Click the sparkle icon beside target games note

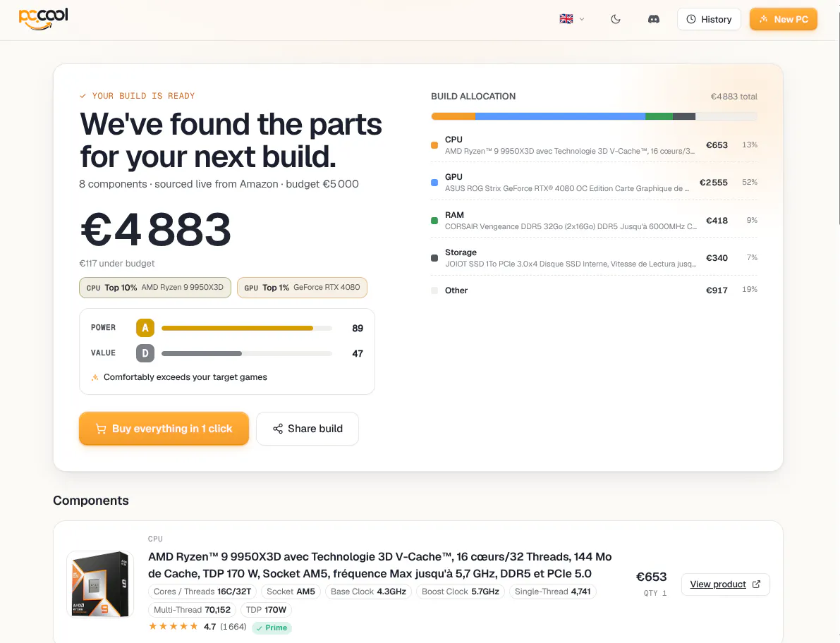tap(95, 377)
